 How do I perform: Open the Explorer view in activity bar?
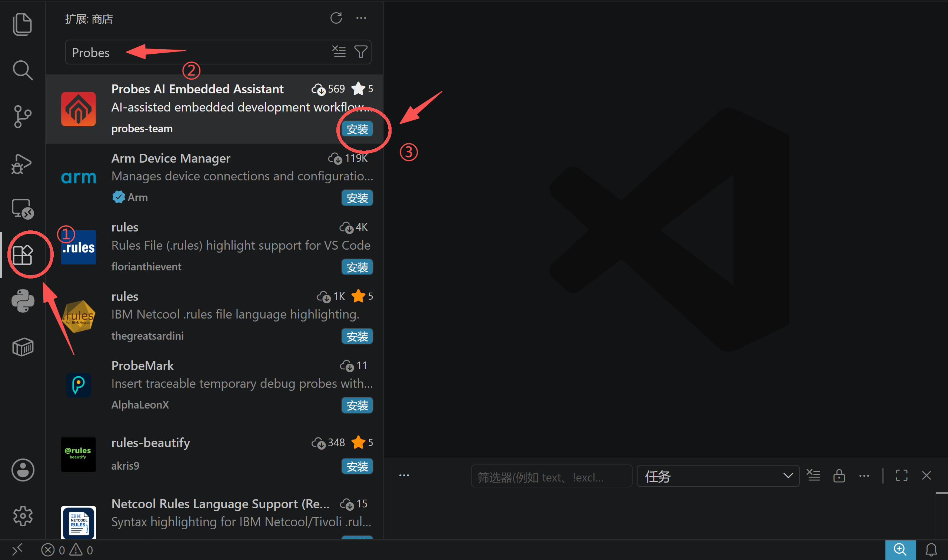point(23,24)
